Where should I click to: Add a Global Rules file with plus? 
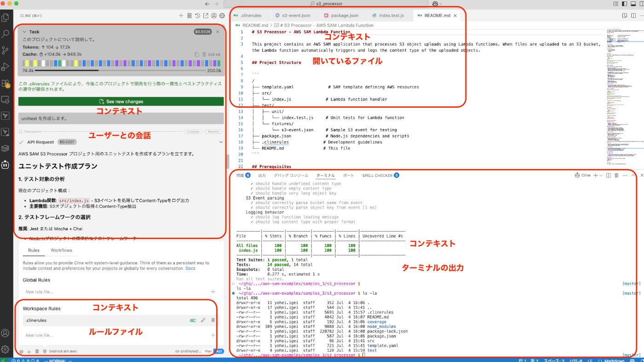click(x=213, y=292)
